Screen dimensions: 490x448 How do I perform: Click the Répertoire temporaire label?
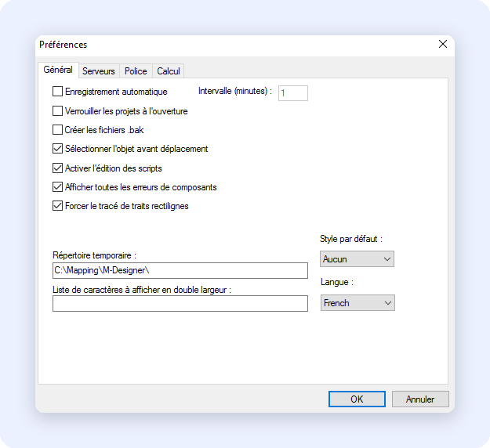pos(94,255)
